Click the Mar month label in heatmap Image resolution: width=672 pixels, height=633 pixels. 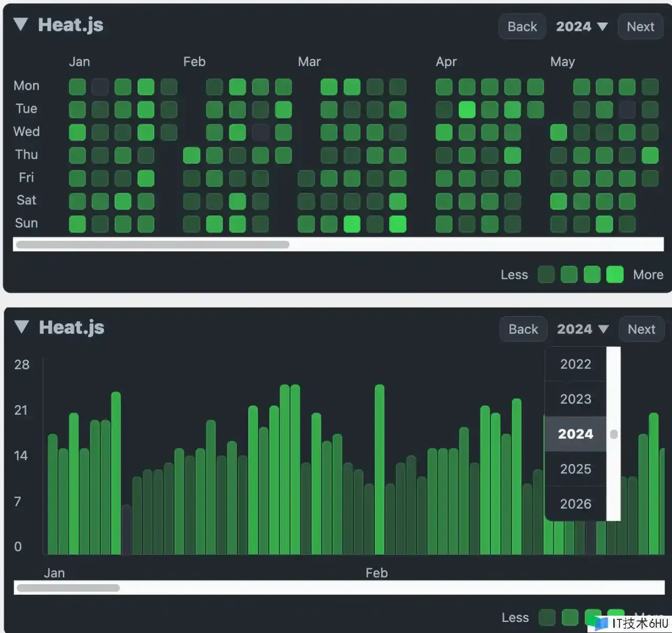click(309, 62)
